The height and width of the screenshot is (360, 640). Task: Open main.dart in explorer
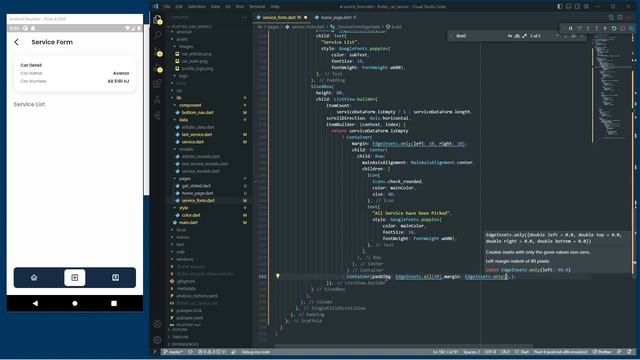point(188,223)
